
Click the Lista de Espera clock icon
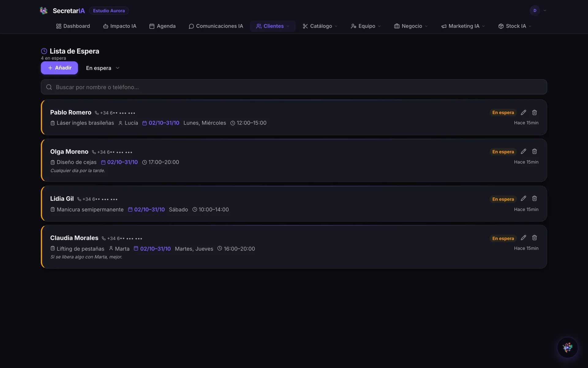[44, 51]
